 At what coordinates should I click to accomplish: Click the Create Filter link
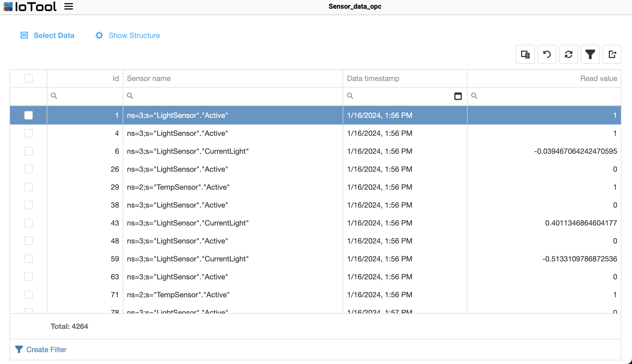46,349
